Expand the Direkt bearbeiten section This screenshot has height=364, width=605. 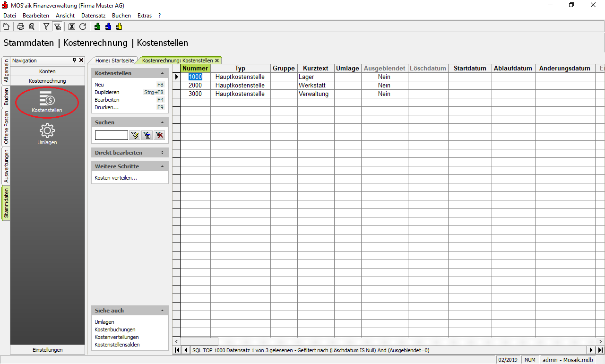point(162,153)
